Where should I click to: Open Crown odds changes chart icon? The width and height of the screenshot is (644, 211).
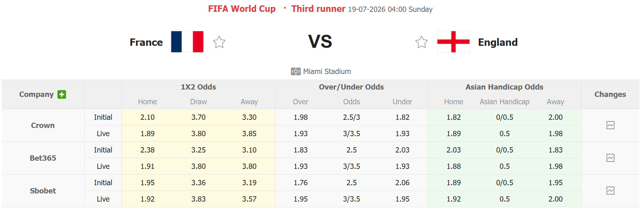pos(610,125)
